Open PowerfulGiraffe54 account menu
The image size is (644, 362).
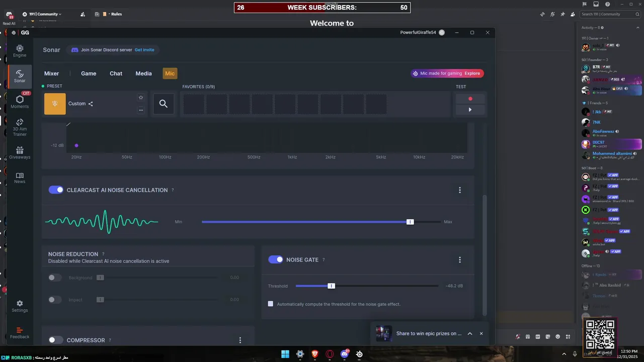click(423, 32)
